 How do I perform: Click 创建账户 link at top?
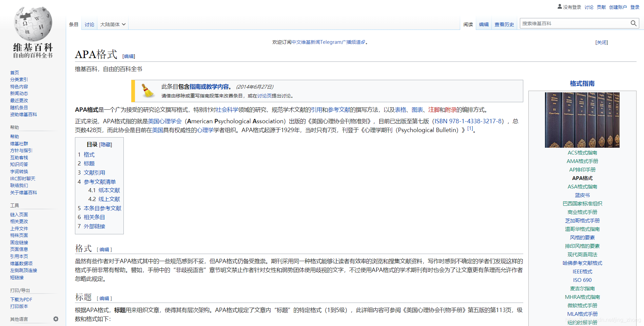click(618, 7)
